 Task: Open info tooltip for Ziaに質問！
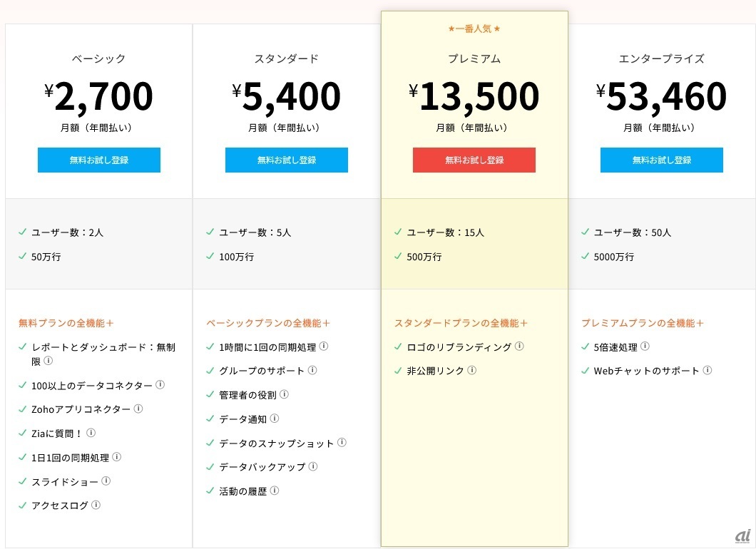click(91, 433)
